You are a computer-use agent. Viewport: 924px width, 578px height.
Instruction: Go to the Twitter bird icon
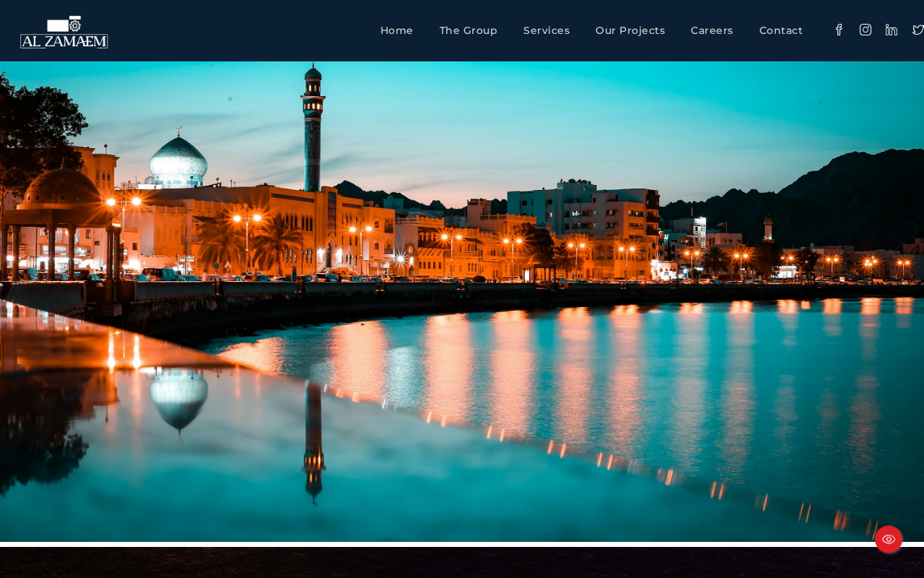918,30
